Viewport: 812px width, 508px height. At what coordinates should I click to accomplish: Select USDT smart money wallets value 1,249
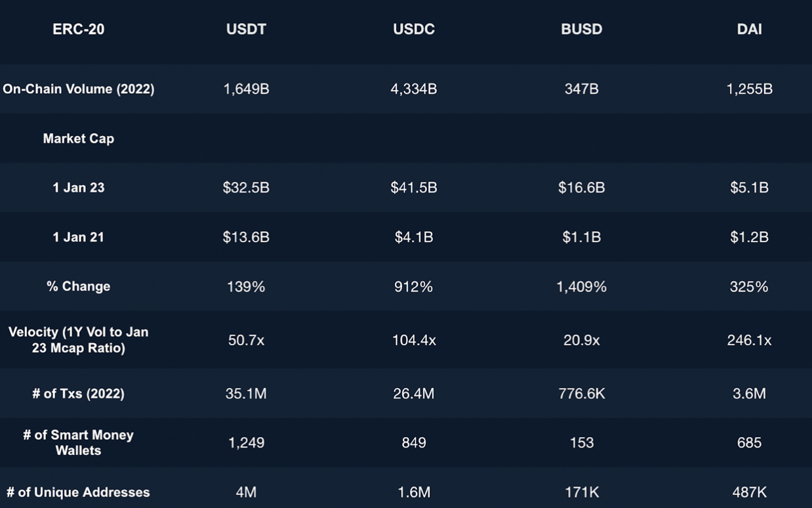coord(246,442)
